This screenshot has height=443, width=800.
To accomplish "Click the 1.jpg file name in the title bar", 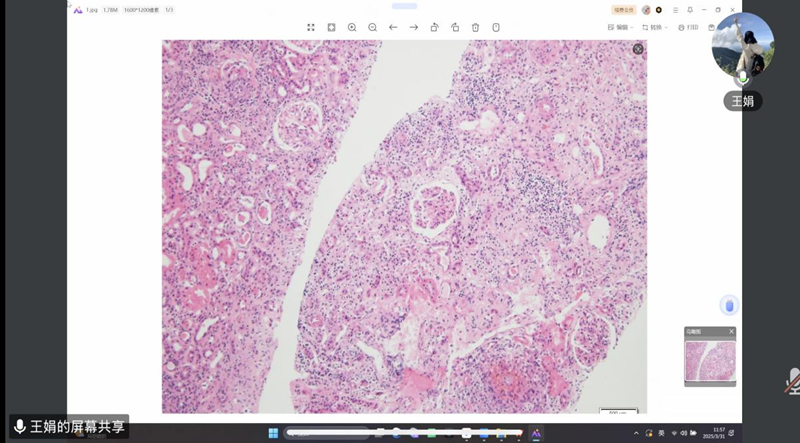I will coord(92,10).
